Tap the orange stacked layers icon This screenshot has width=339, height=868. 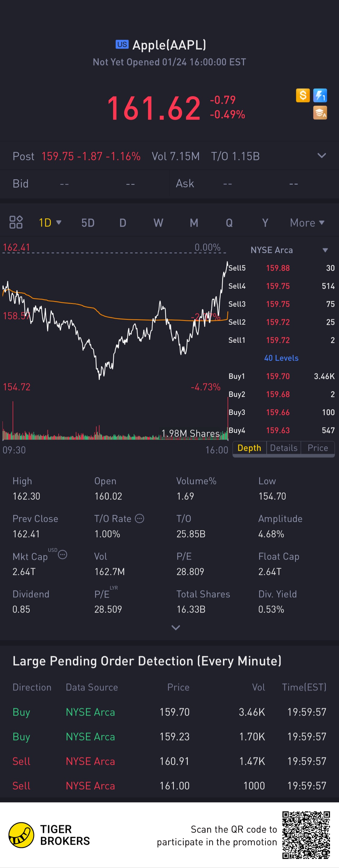coord(320,113)
